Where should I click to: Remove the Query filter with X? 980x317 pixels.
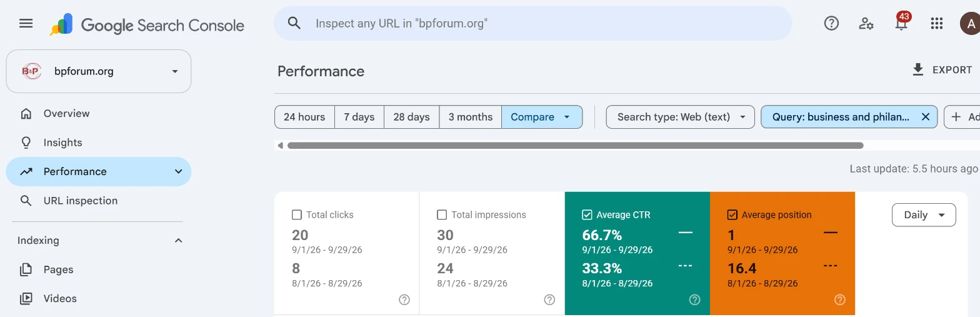coord(926,117)
